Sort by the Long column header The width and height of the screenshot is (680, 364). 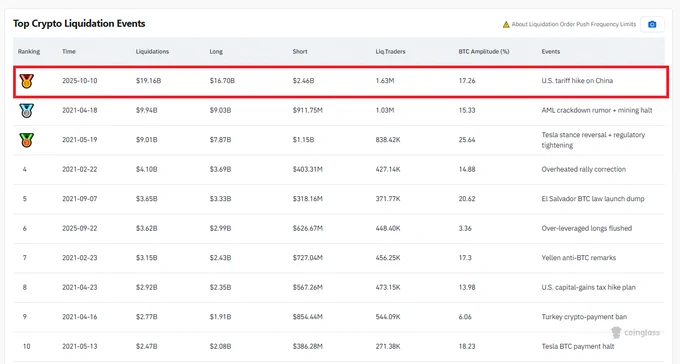click(x=216, y=52)
